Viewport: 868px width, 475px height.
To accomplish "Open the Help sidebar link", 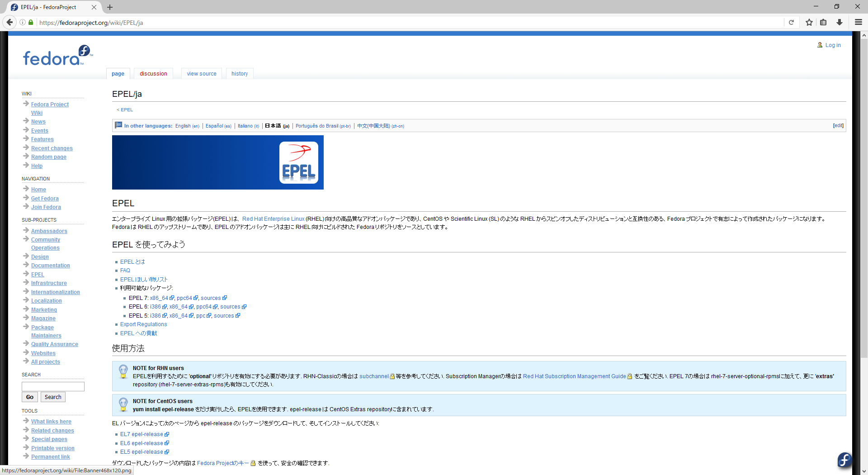I will click(x=37, y=166).
